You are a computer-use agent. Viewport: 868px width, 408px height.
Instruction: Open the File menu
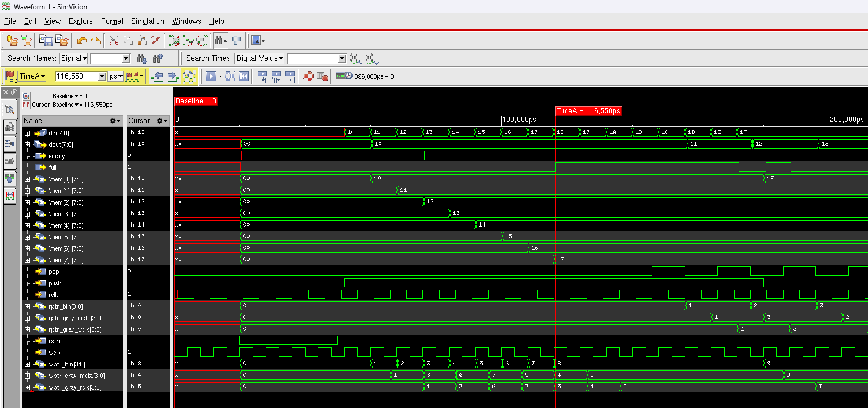click(10, 21)
